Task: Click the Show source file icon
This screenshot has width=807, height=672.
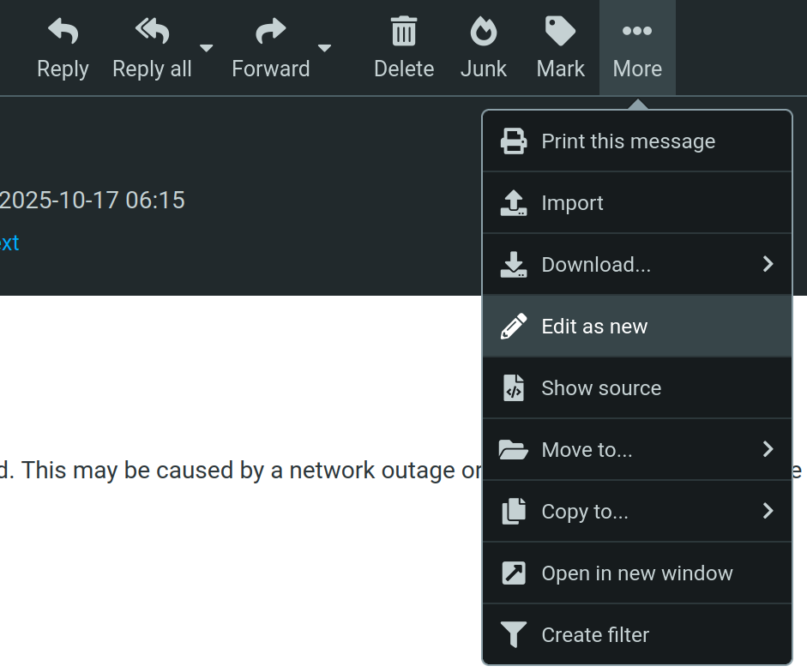Action: [514, 388]
